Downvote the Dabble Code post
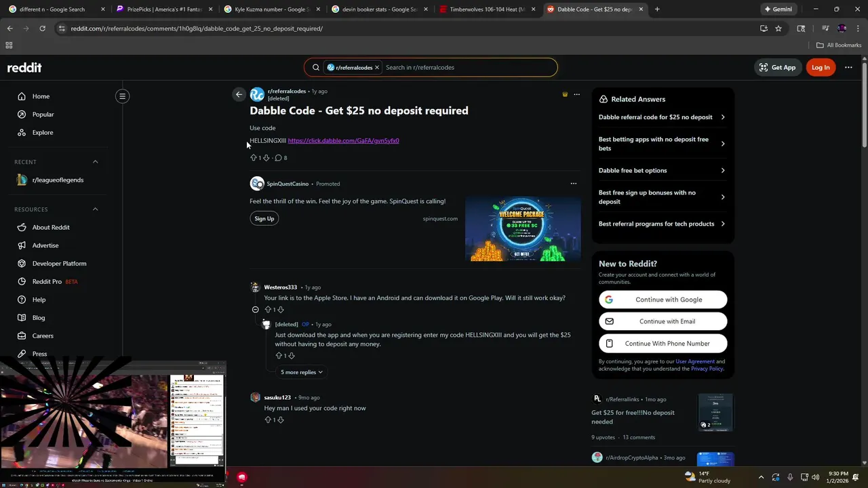Viewport: 868px width, 488px height. tap(266, 158)
